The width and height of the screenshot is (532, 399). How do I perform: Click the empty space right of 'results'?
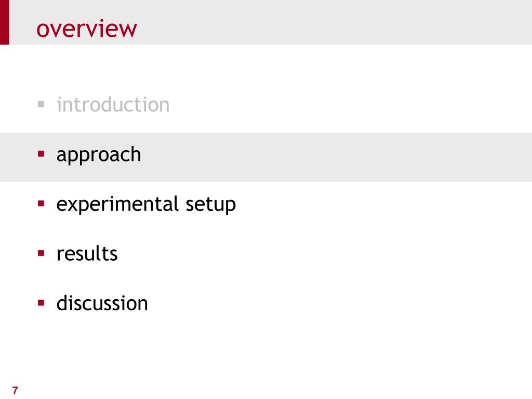click(322, 254)
